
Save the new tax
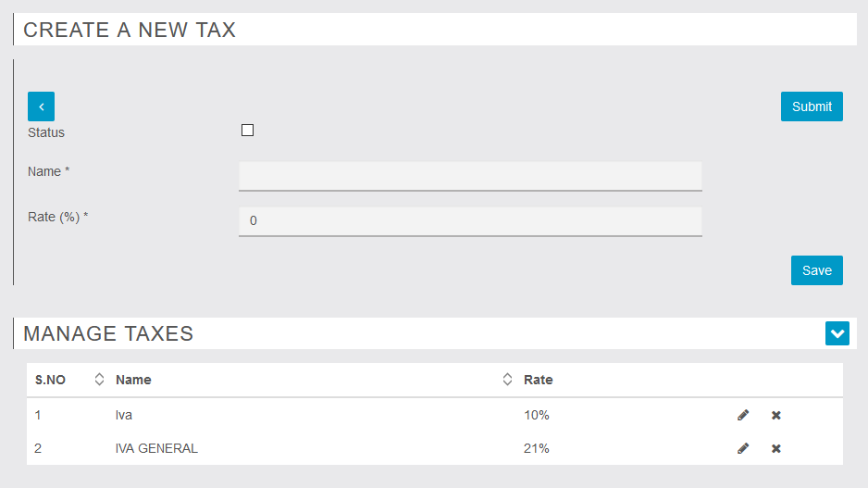point(816,270)
